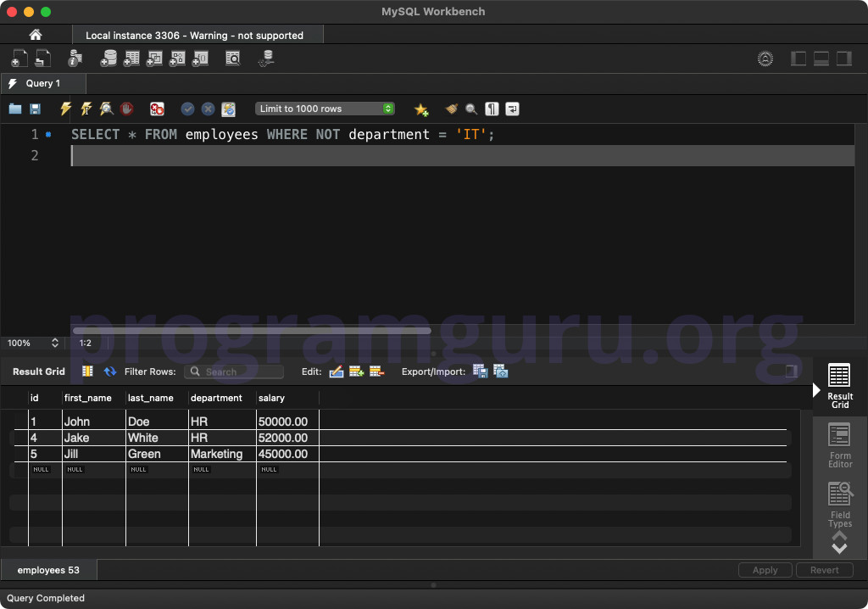The width and height of the screenshot is (868, 609).
Task: Toggle the bottom output panel
Action: [821, 59]
